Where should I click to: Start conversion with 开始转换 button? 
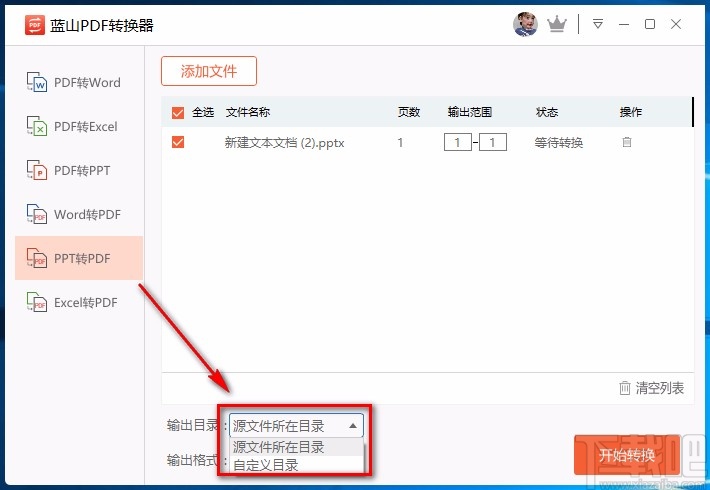click(x=627, y=455)
